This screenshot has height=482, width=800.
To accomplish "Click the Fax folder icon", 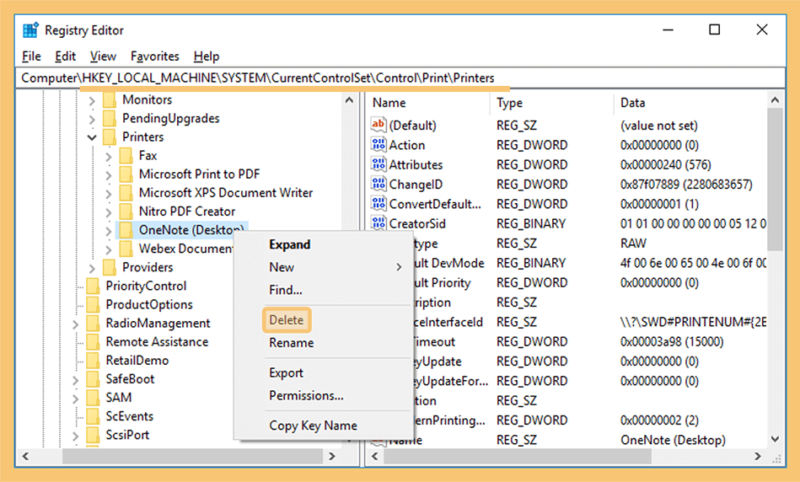I will pos(126,156).
